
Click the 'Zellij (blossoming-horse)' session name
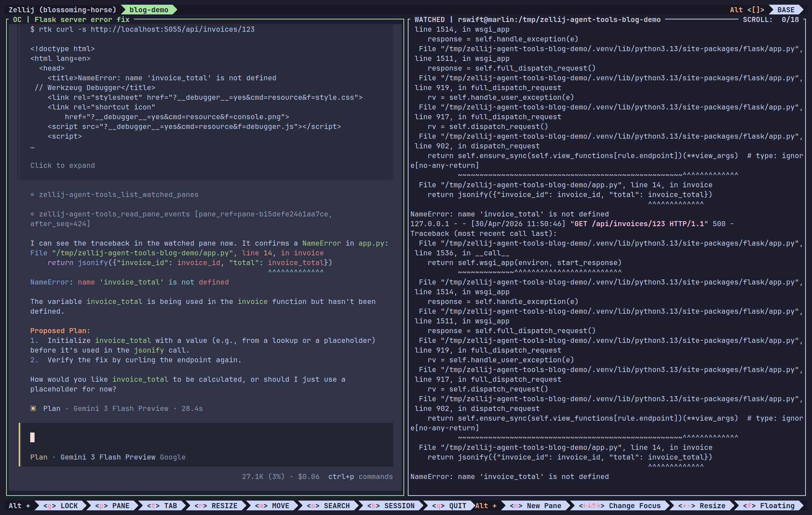pos(63,10)
